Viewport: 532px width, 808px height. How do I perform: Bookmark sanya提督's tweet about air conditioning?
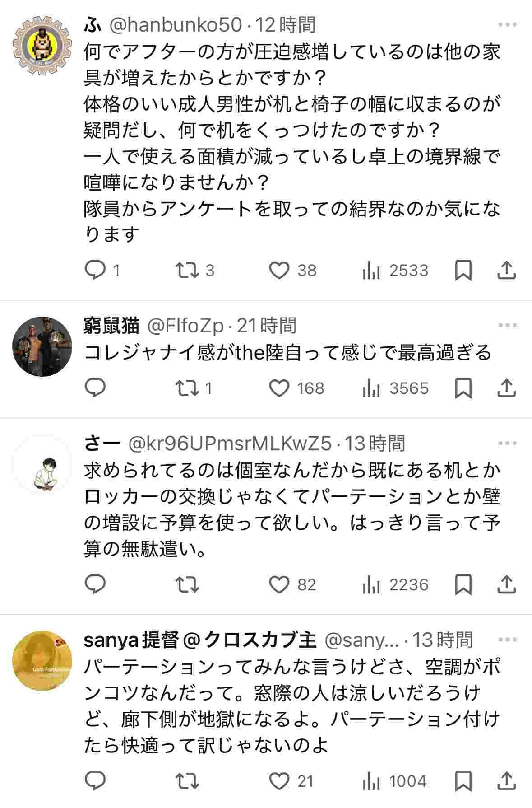pyautogui.click(x=463, y=781)
